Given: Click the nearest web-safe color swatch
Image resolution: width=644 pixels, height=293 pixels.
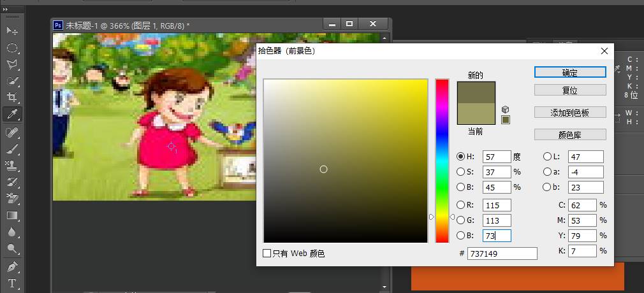Looking at the screenshot, I should click(x=506, y=120).
